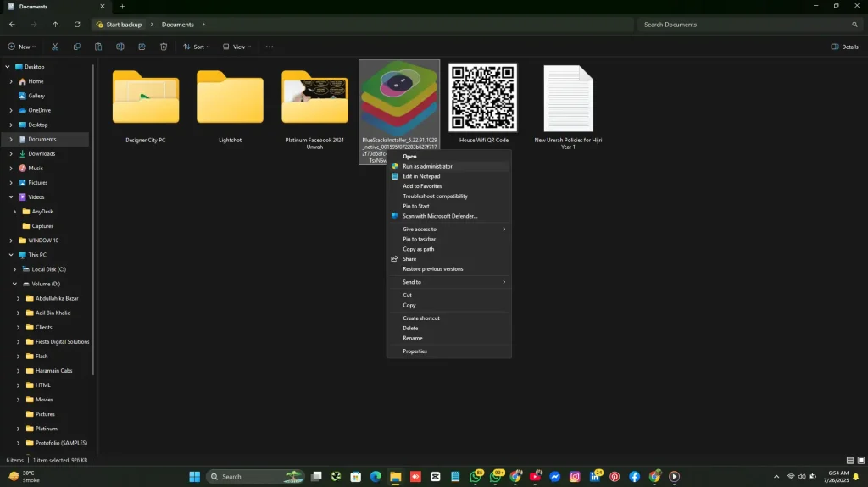Viewport: 868px width, 487px height.
Task: Click the search magnifier in Search Documents
Action: 854,25
